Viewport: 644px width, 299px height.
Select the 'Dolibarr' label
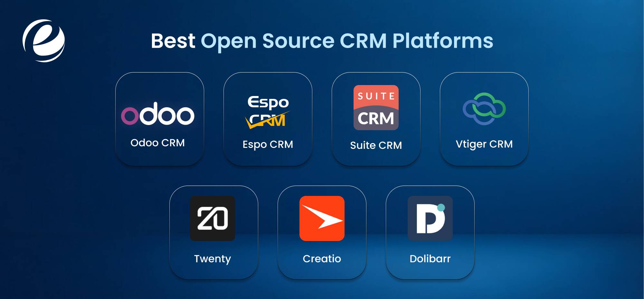(430, 258)
